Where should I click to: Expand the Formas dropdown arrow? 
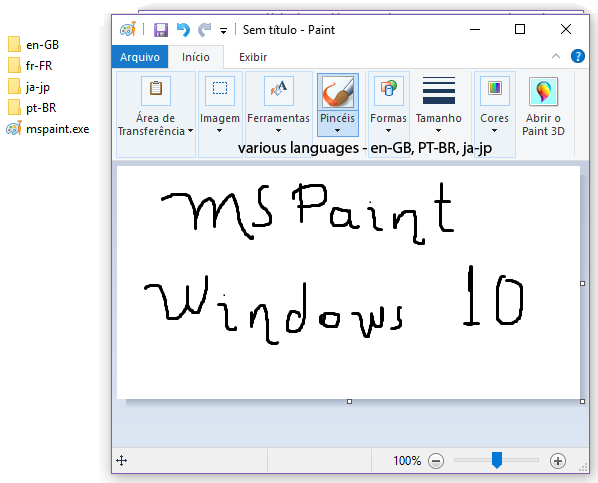coord(388,131)
